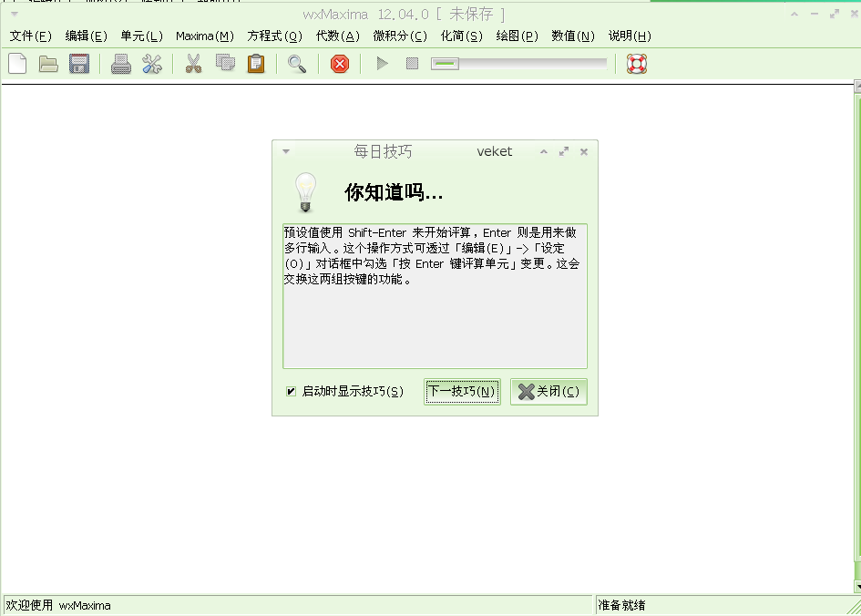The image size is (861, 616).
Task: Open the 微积分(C) menu
Action: pos(400,36)
